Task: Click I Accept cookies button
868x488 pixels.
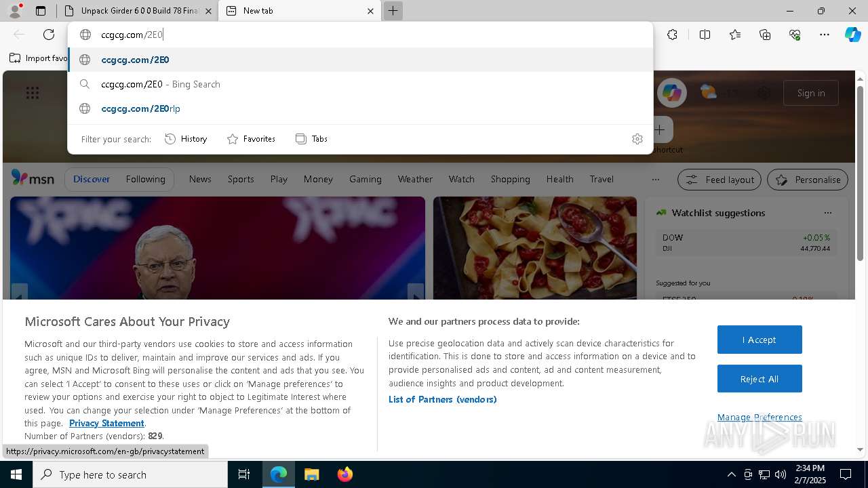Action: pyautogui.click(x=759, y=340)
